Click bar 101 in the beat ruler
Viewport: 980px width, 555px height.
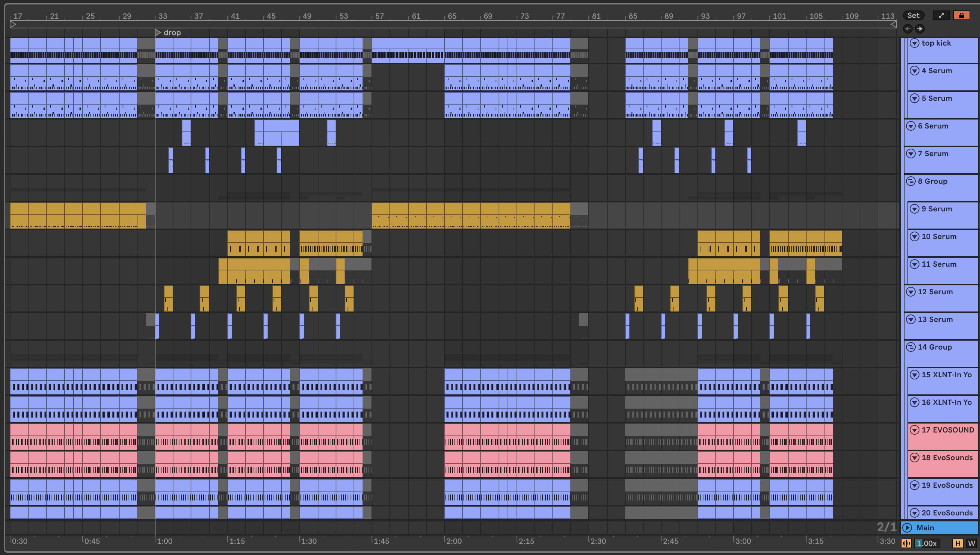click(x=779, y=16)
